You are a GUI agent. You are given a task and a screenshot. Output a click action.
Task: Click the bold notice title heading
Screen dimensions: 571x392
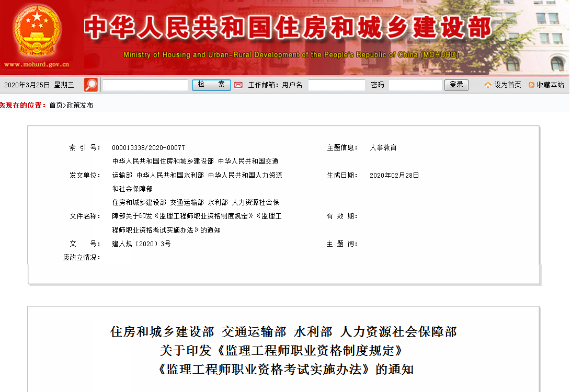coord(283,350)
